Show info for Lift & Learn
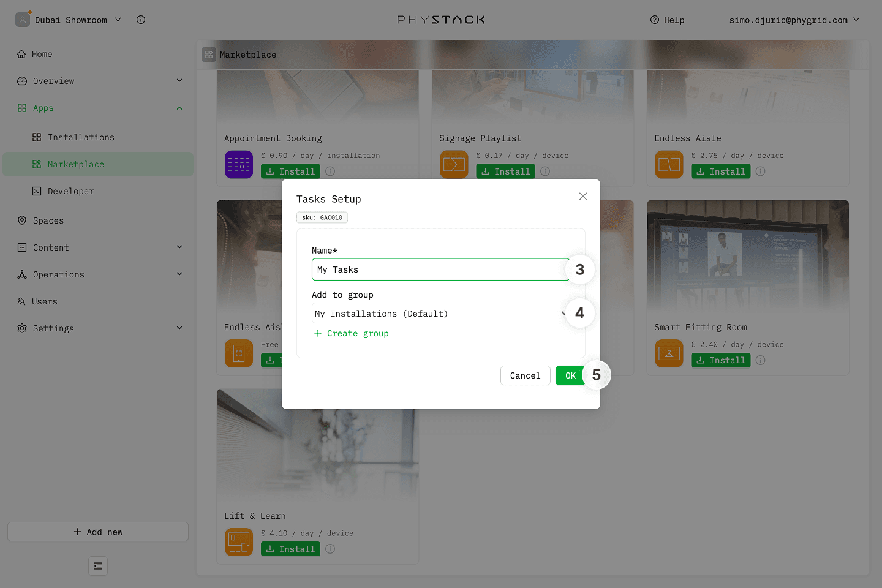Viewport: 882px width, 588px height. (330, 549)
